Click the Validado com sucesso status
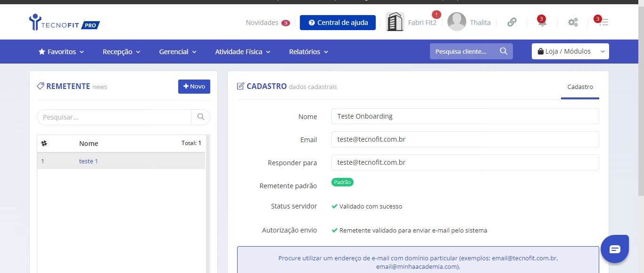This screenshot has width=644, height=273. [371, 206]
